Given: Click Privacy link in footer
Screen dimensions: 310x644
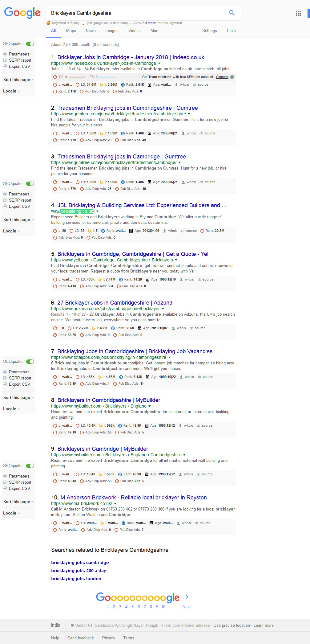Looking at the screenshot, I should point(108,638).
